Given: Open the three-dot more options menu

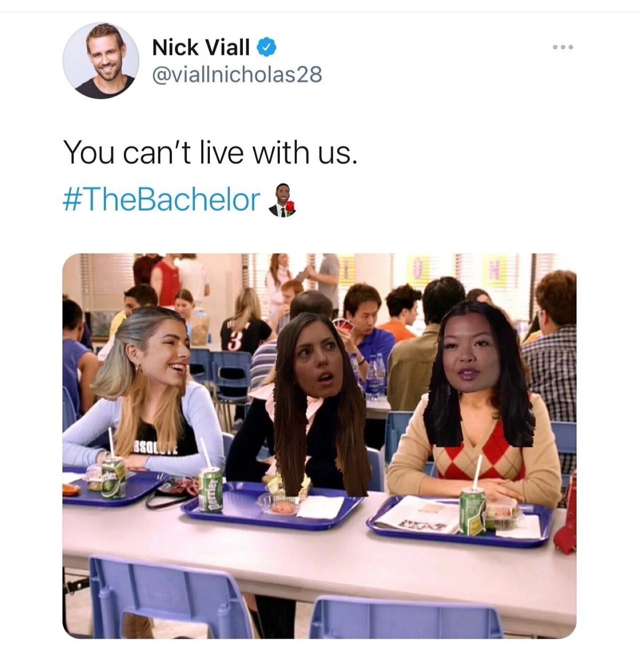Looking at the screenshot, I should click(563, 47).
